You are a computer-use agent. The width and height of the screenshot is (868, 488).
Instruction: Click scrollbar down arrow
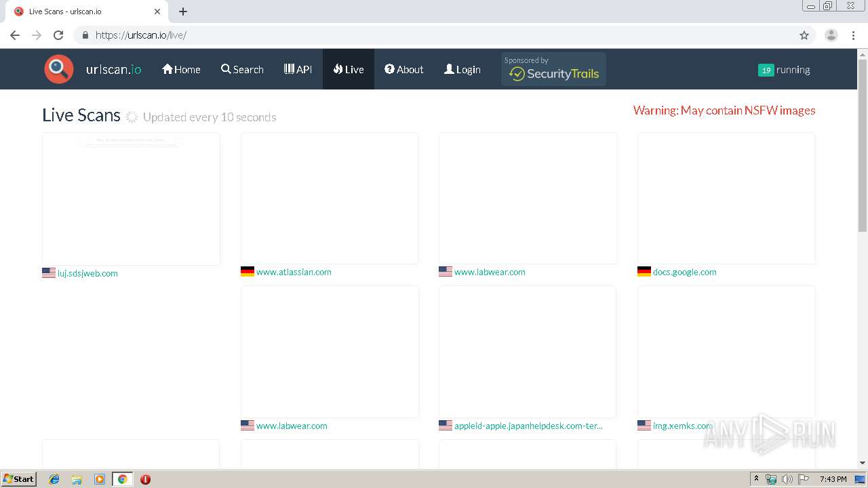click(x=863, y=463)
